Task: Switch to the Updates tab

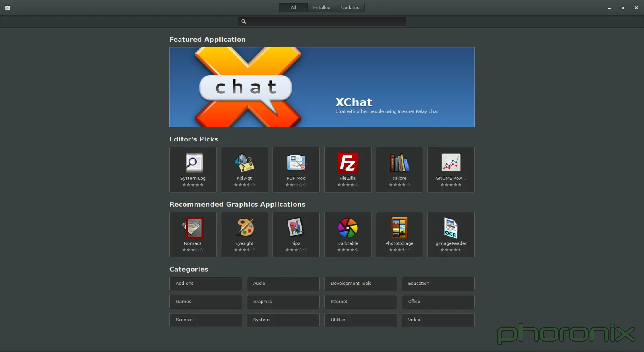Action: (x=350, y=8)
